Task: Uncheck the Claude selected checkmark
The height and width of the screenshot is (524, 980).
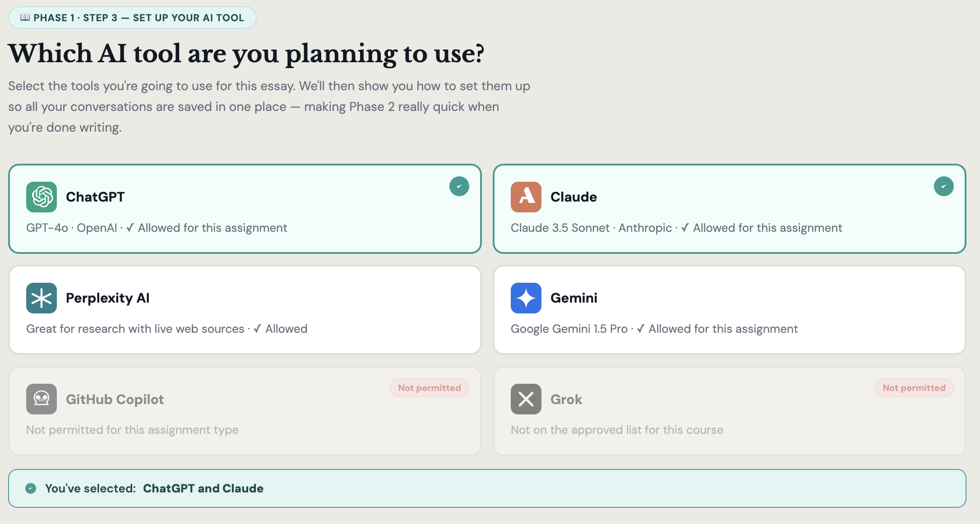Action: 943,186
